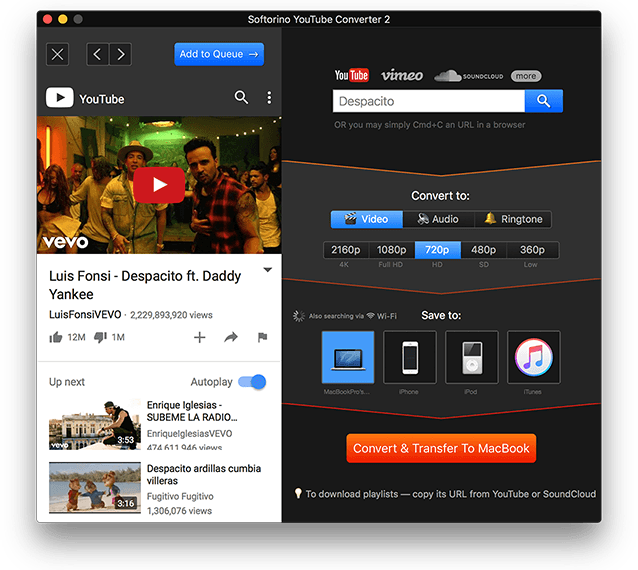The width and height of the screenshot is (638, 570).
Task: Open the YouTube logo home link
Action: pyautogui.click(x=85, y=98)
